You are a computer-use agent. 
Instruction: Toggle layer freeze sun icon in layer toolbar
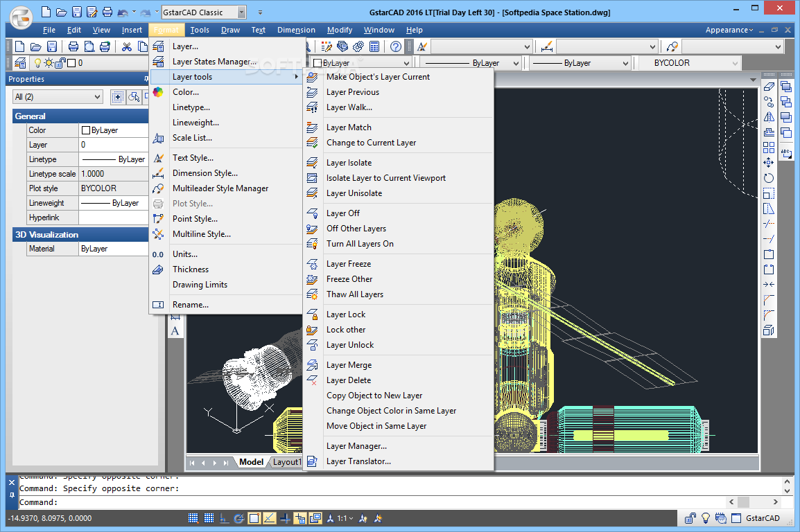49,63
